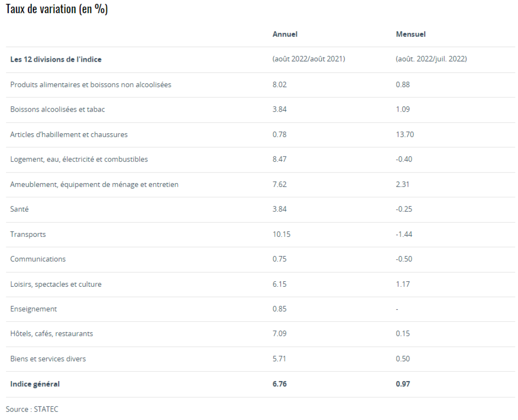Screen dimensions: 518x420
Task: Click habillement monthly value 13.70
Action: (x=405, y=135)
